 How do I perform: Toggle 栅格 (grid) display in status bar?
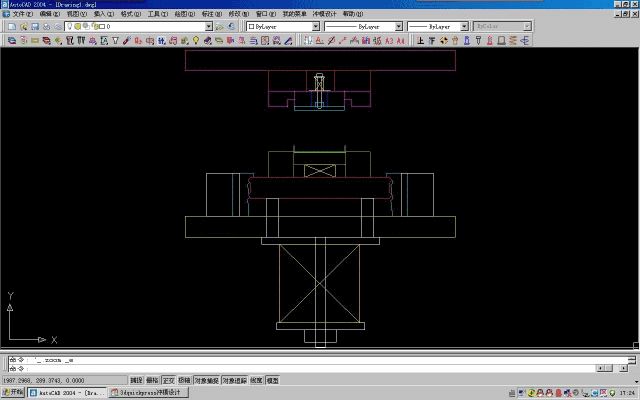click(152, 381)
